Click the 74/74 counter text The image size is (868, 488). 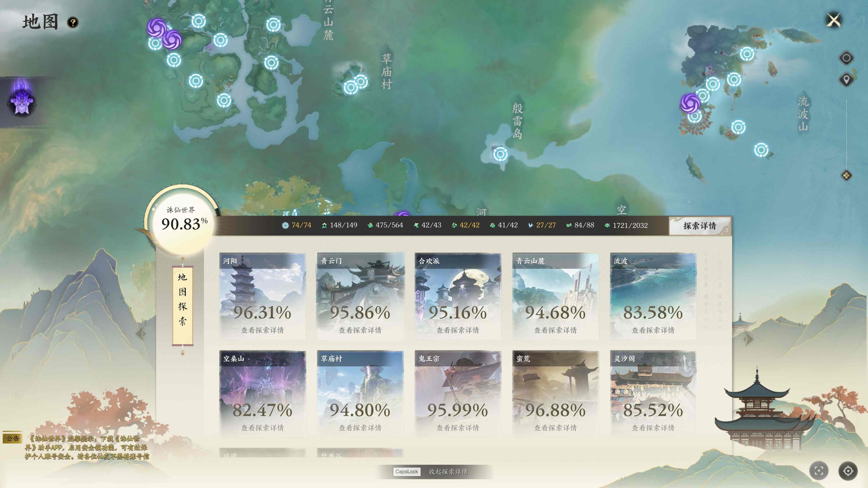[302, 225]
